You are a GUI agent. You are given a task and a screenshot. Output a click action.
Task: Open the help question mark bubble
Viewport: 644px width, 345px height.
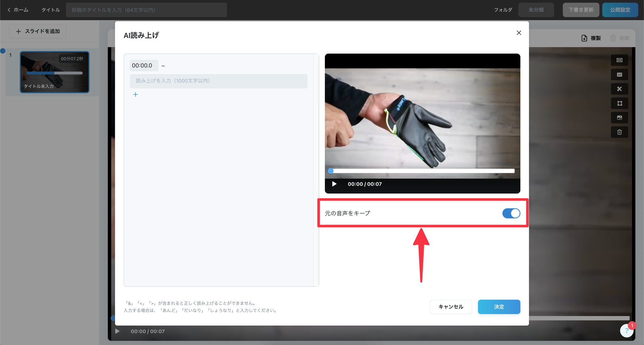point(626,331)
